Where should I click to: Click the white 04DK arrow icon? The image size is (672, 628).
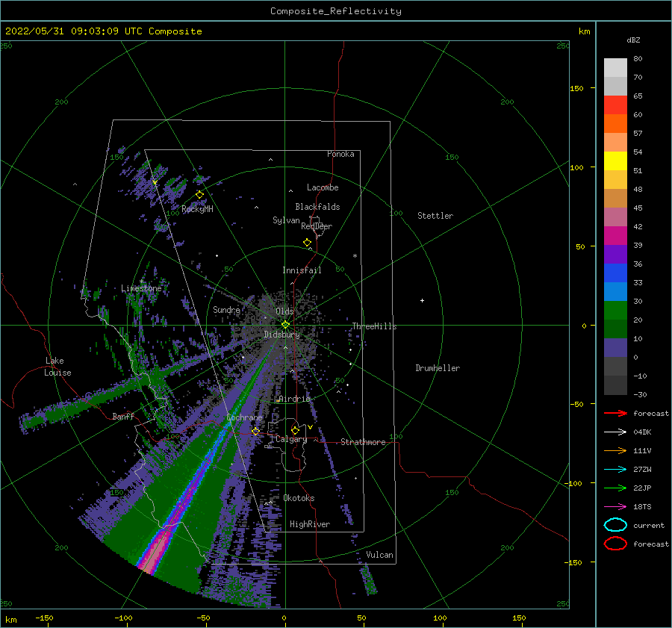[615, 432]
